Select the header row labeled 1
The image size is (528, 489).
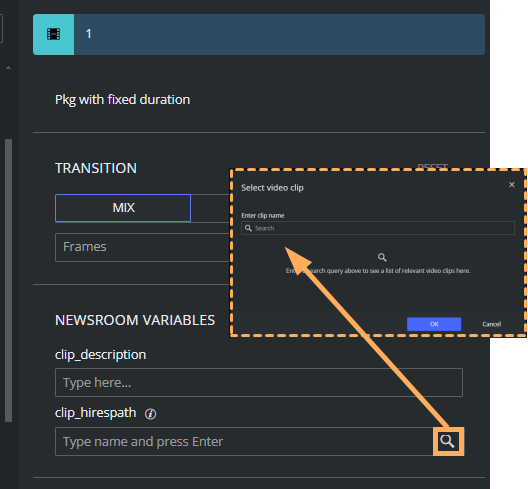(259, 34)
